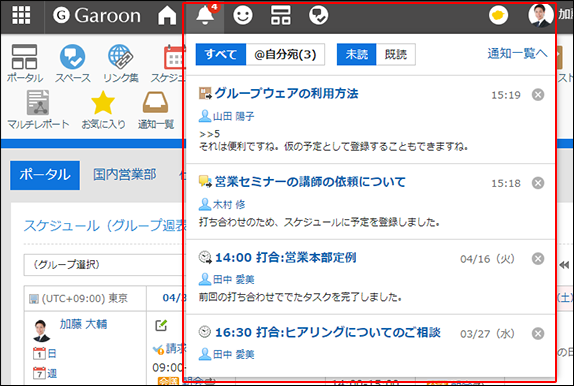Image resolution: width=574 pixels, height=386 pixels.
Task: Open notification グループウェアの利用方法
Action: coord(286,93)
